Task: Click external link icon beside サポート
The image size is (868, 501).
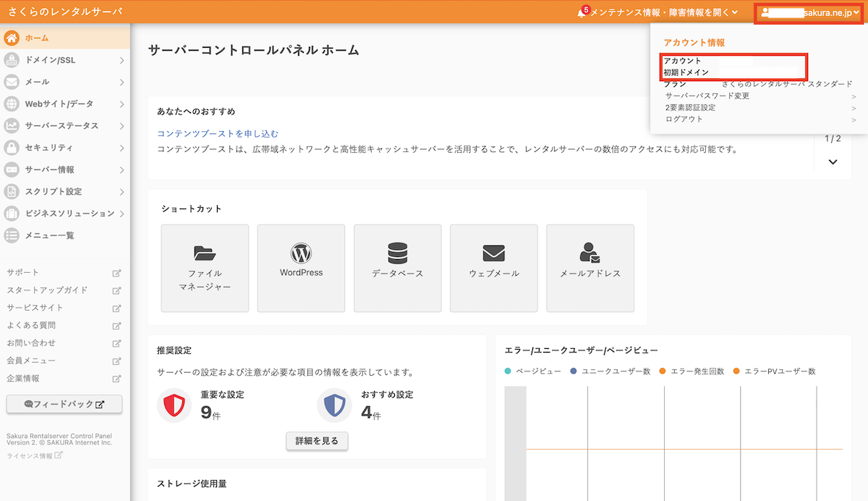Action: pos(116,273)
